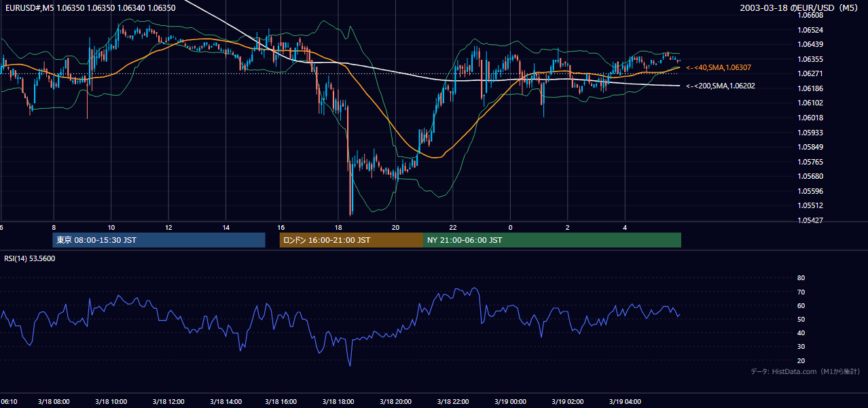Image resolution: width=868 pixels, height=408 pixels.
Task: Click the 3/18 22:00 time label
Action: pyautogui.click(x=453, y=402)
